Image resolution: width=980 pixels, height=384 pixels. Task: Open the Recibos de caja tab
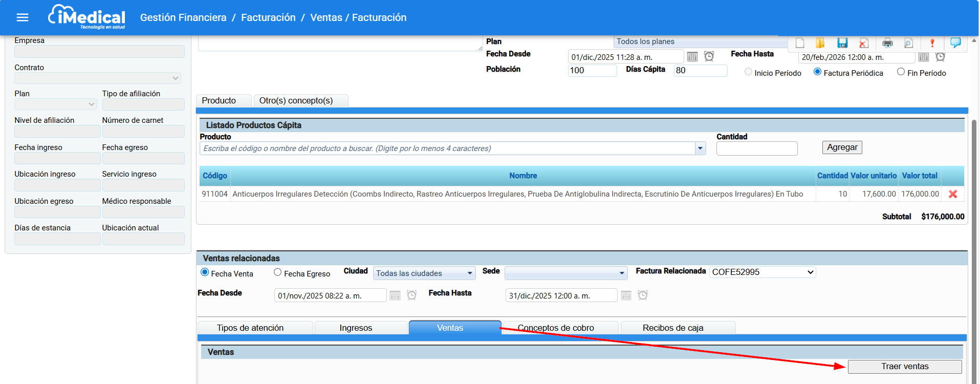point(672,328)
